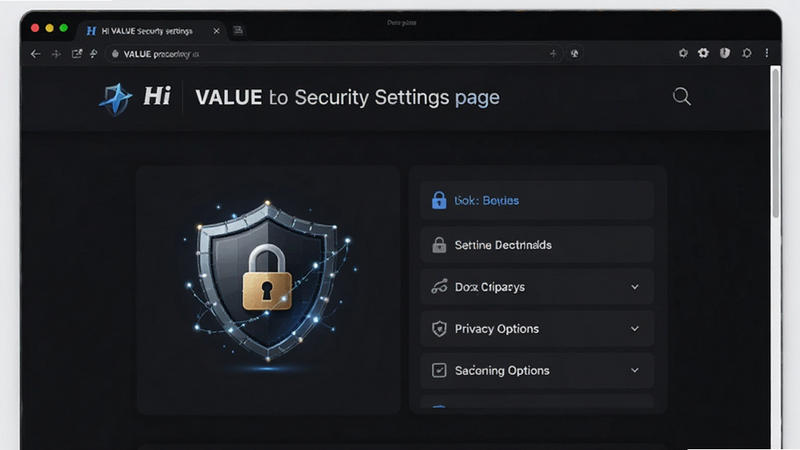Click the puzzle-piece extensions icon
The height and width of the screenshot is (450, 800).
tap(746, 53)
